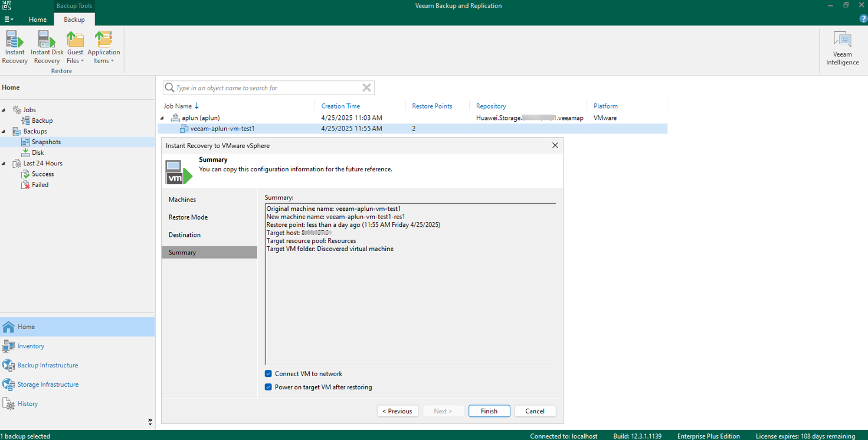Open the Failed sessions node
Viewport: 868px width, 440px height.
pos(40,184)
